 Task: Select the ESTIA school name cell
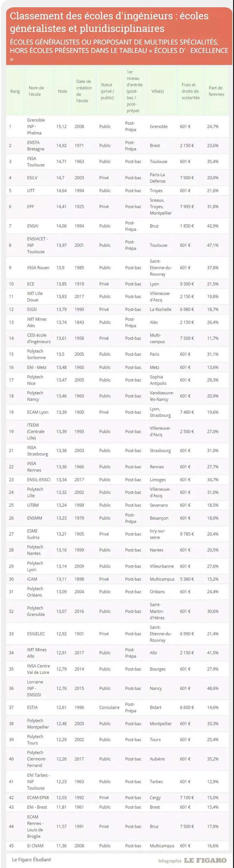32,707
